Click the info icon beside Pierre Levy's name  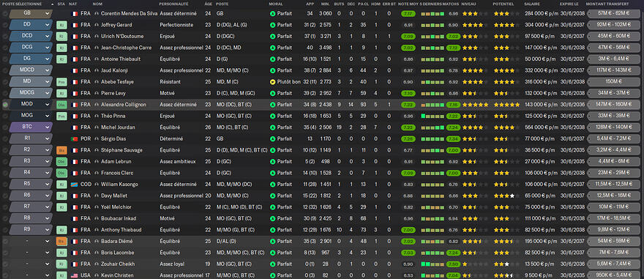(x=97, y=93)
